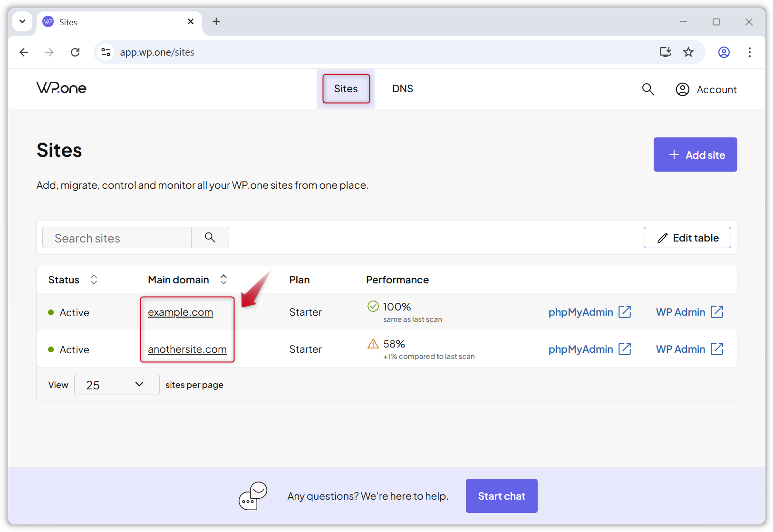This screenshot has width=773, height=532.
Task: Select the Sites navigation tab
Action: pos(346,89)
